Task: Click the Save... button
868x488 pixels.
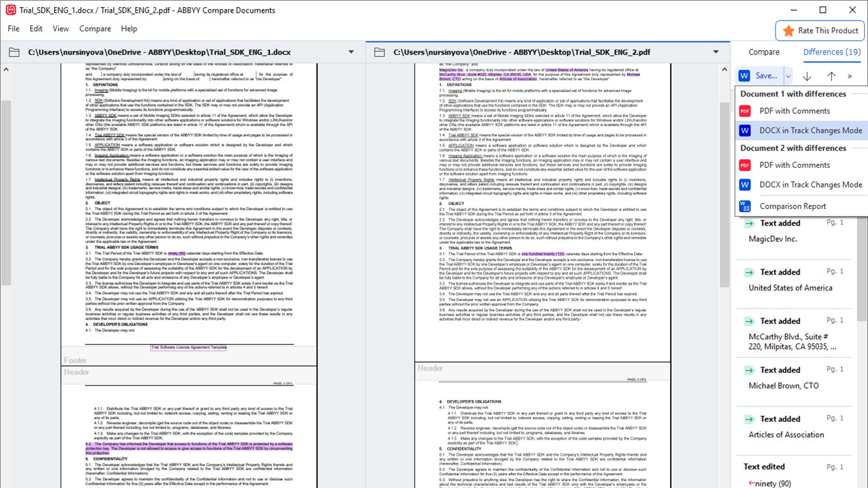Action: (759, 76)
